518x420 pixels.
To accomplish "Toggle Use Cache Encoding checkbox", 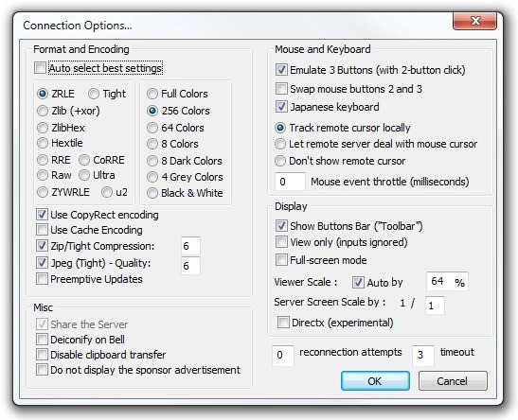I will click(42, 230).
